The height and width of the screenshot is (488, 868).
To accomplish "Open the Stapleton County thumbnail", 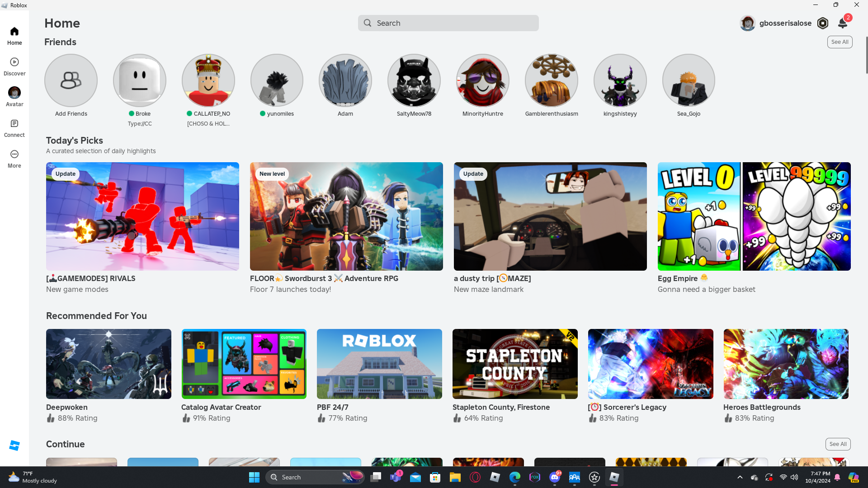I will (515, 364).
